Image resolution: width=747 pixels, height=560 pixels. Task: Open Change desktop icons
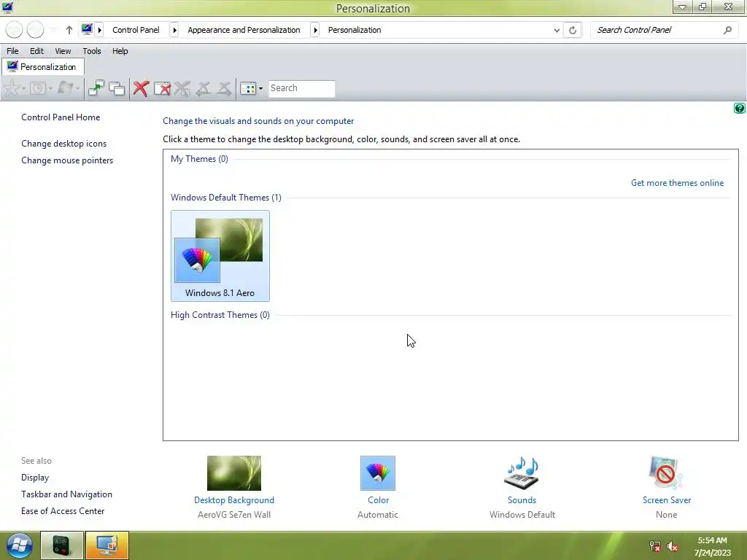(64, 144)
